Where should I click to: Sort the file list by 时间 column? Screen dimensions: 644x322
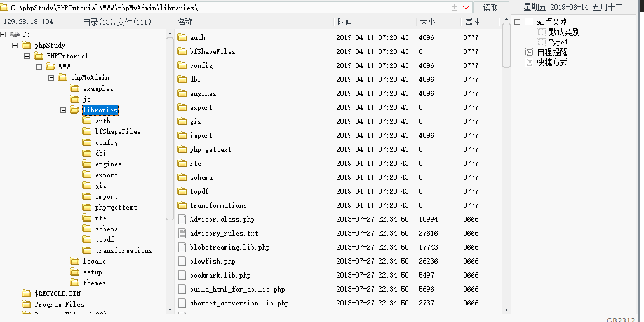coord(375,22)
